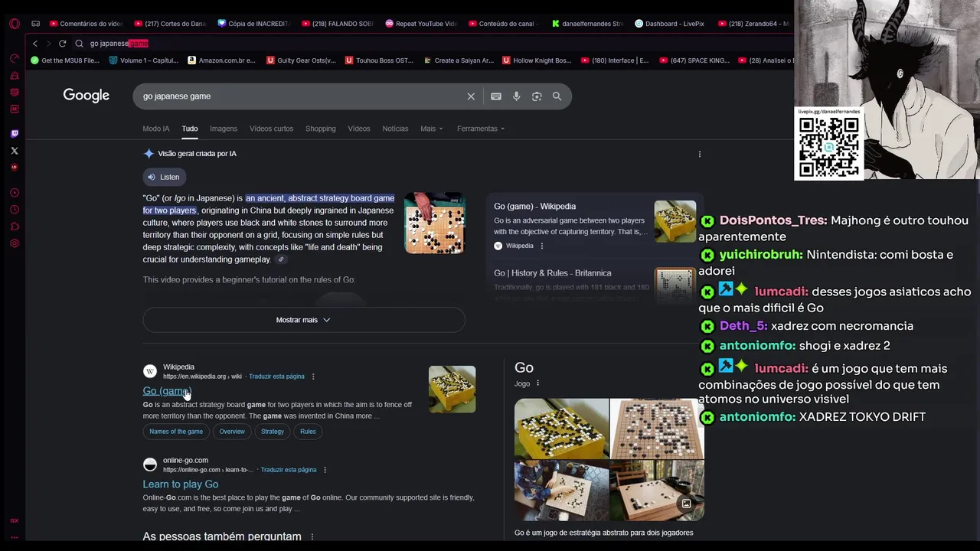Screen dimensions: 980x551
Task: Open the player icon in sidebar
Action: 14,193
